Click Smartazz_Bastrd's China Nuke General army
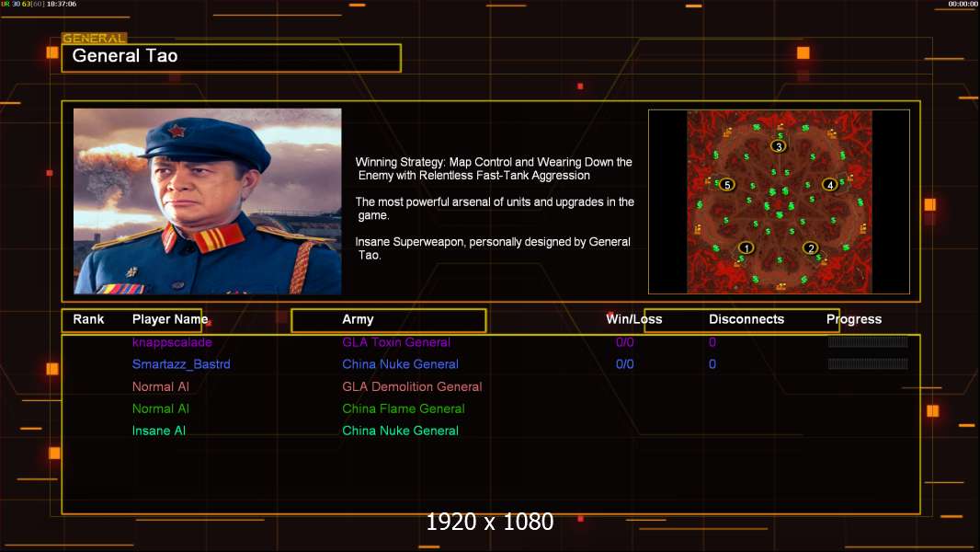This screenshot has width=980, height=552. click(x=400, y=363)
